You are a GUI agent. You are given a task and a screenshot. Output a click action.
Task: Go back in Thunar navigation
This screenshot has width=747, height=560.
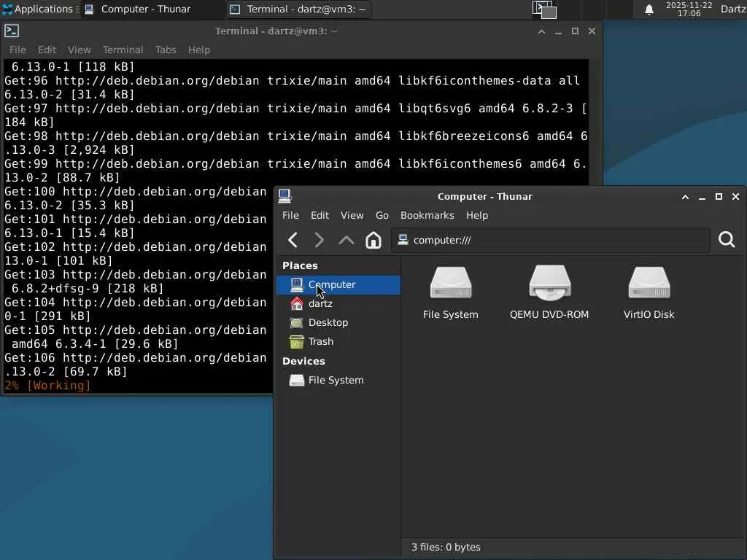pos(293,240)
